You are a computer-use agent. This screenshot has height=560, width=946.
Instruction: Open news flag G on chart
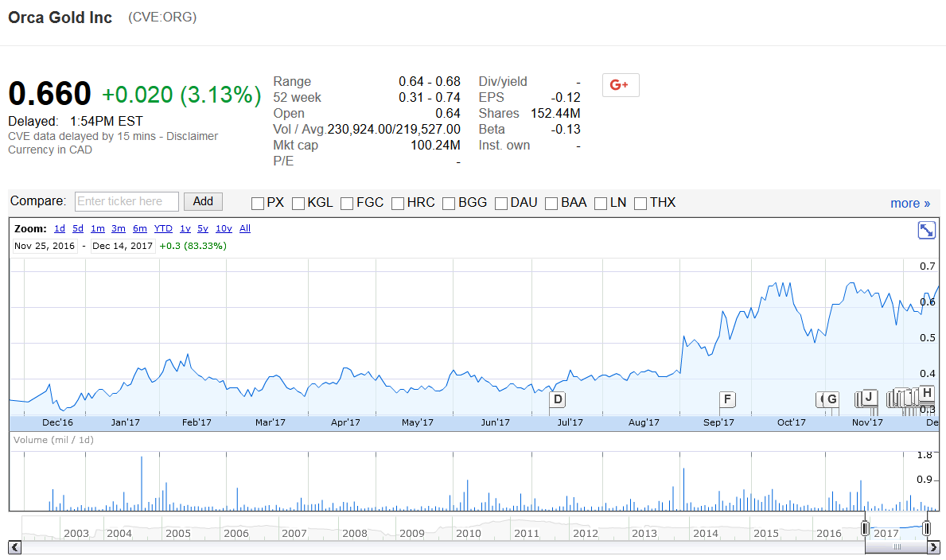click(832, 399)
